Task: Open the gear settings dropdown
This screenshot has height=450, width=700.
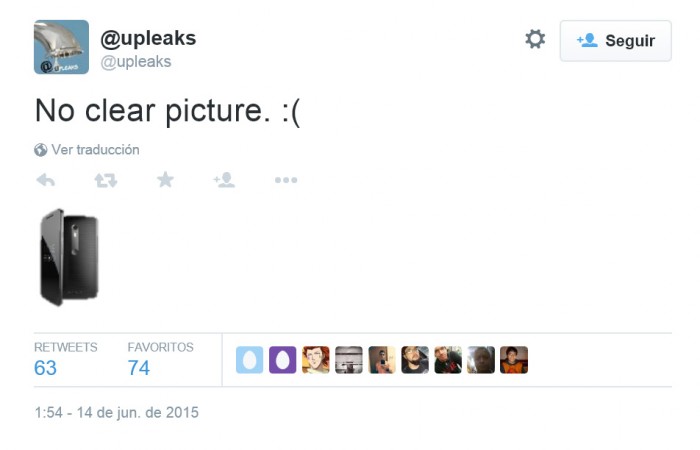Action: coord(535,39)
